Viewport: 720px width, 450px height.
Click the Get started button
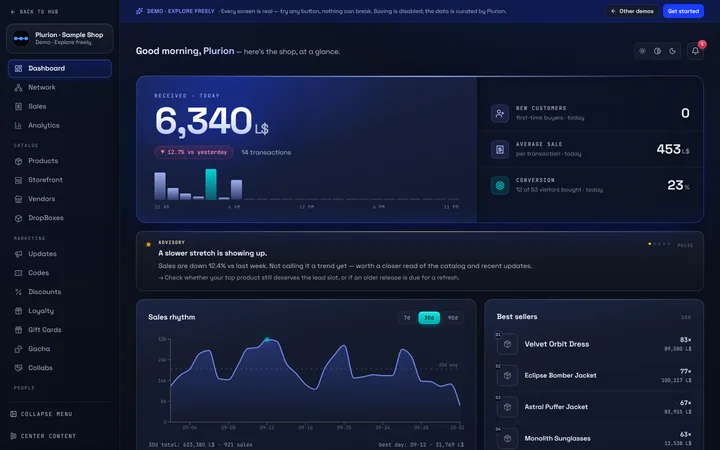683,11
